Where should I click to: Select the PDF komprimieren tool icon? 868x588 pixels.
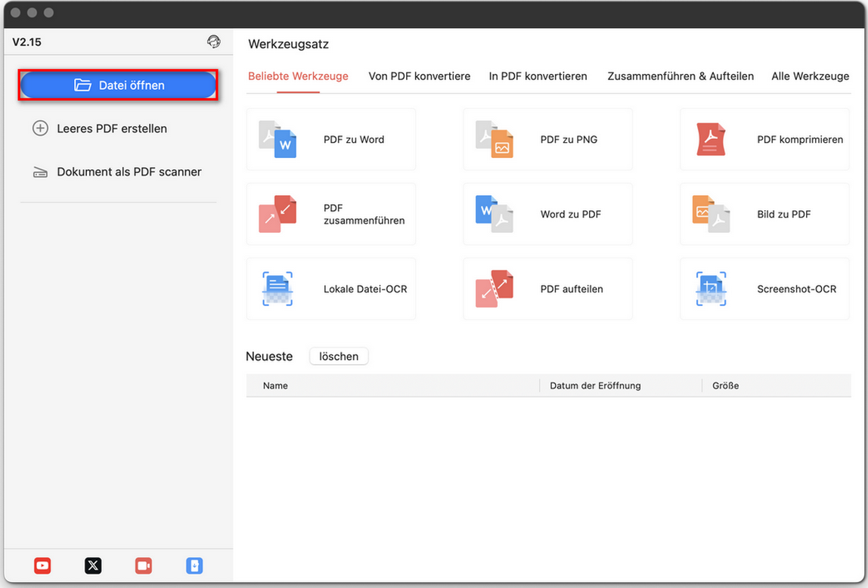(711, 139)
